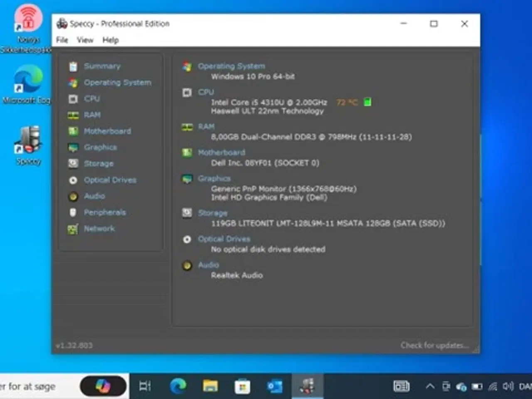Open Storage heading link in summary
Screen dimensions: 532x399
[212, 213]
